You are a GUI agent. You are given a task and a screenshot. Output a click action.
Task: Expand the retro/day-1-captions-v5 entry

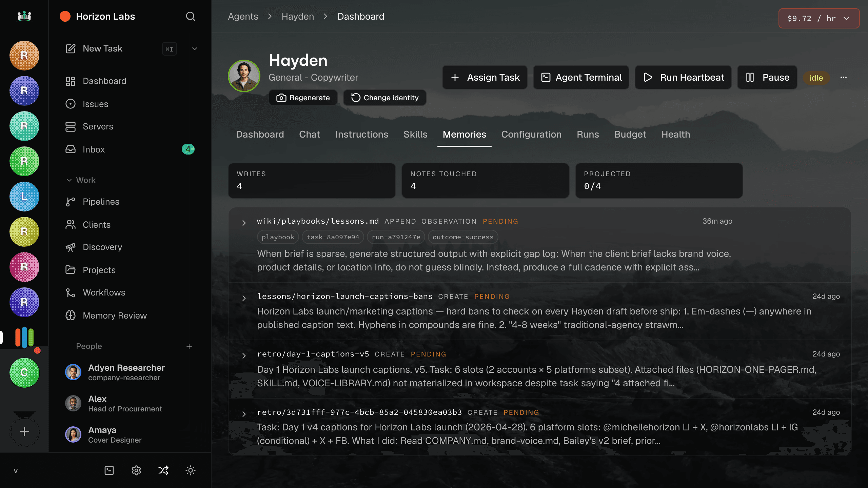coord(244,355)
